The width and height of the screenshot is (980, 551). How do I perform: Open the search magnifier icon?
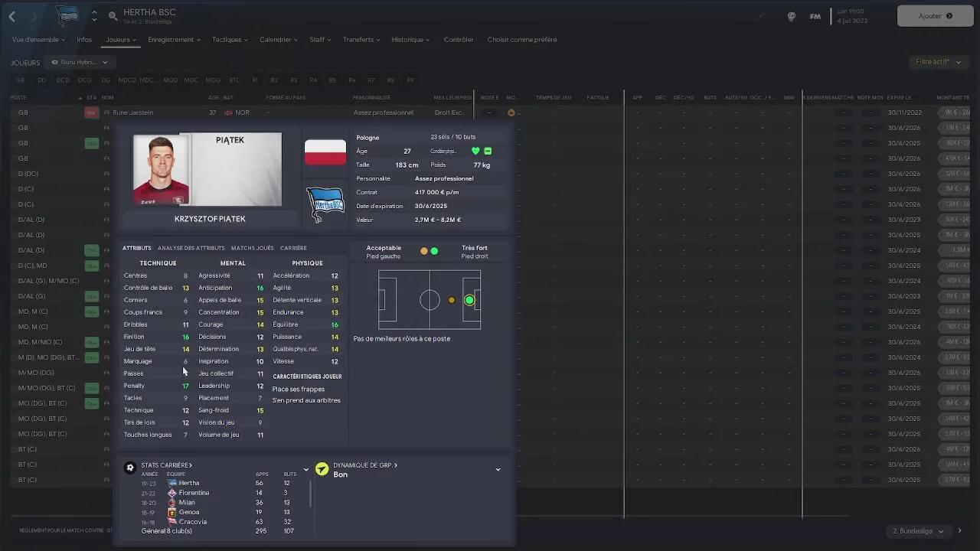click(x=113, y=15)
